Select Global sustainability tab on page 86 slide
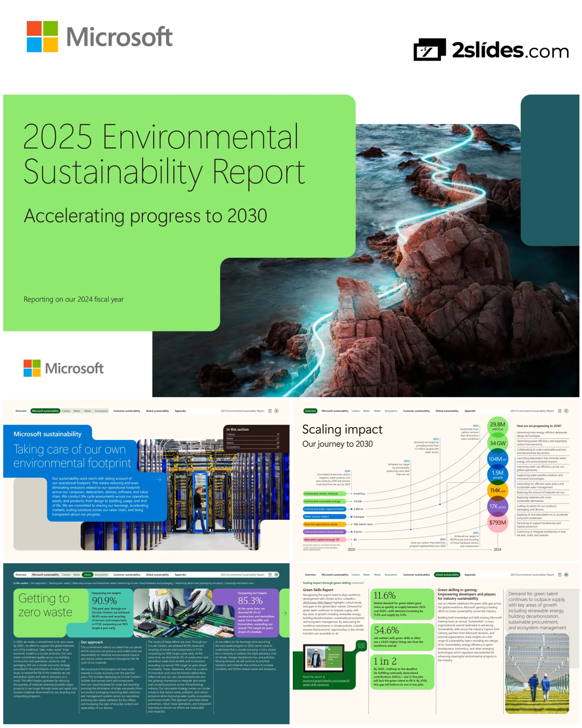 447,575
